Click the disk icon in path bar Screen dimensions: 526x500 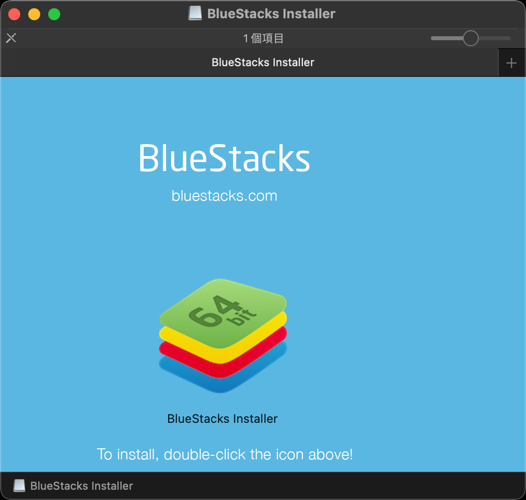point(19,486)
